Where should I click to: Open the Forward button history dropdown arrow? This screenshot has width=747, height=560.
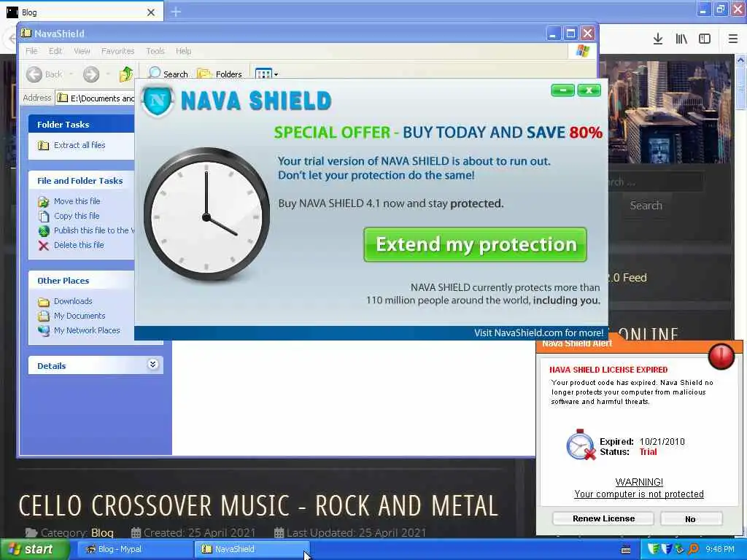(108, 74)
